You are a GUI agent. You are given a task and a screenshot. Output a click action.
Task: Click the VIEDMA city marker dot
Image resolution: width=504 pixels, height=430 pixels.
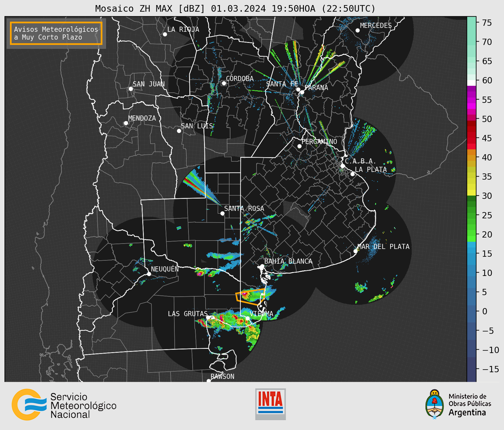248,318
